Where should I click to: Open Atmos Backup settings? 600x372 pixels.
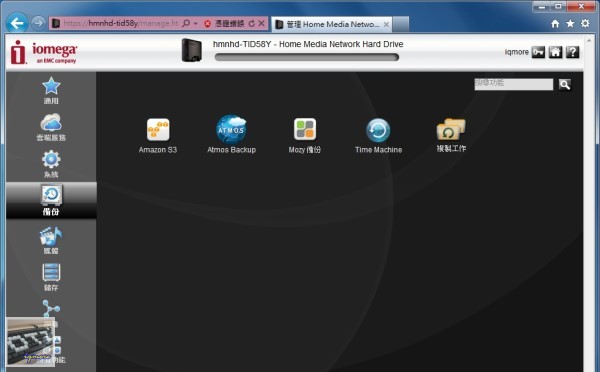231,135
